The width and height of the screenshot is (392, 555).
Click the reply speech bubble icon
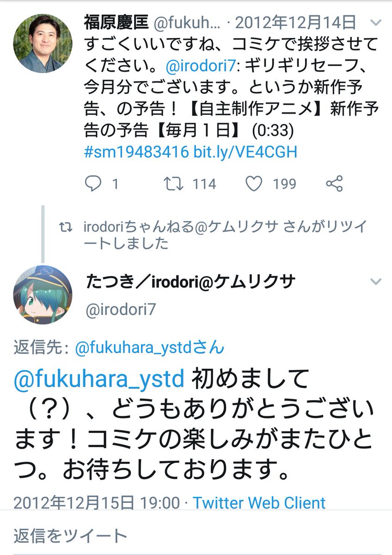coord(93,184)
